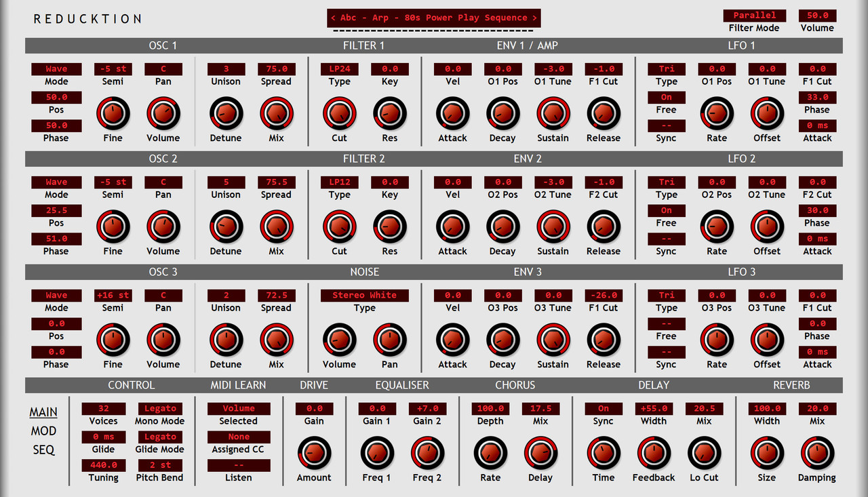Click the OSC 2 Detune knob
This screenshot has width=868, height=497.
pos(226,226)
